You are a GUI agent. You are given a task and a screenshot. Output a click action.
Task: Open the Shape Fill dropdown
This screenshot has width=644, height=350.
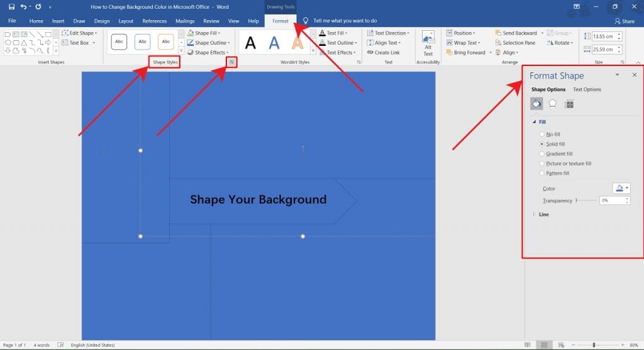click(x=204, y=33)
